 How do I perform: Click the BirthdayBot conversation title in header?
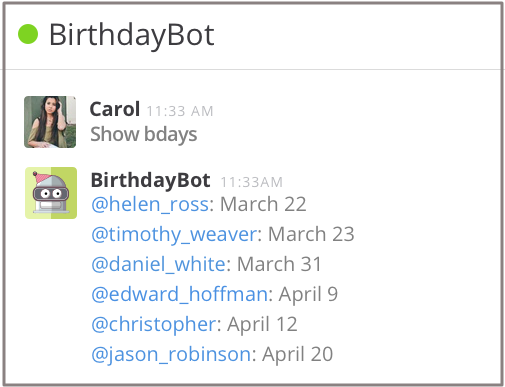pyautogui.click(x=132, y=35)
